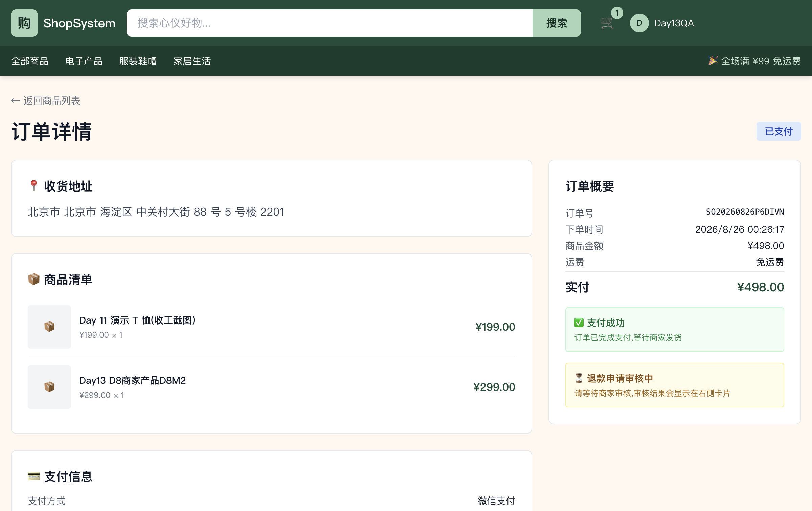Click the 全场满 ¥99 免运费 promo text

pos(761,61)
